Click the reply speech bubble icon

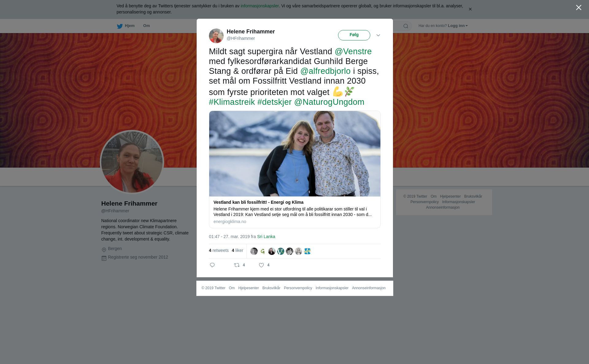click(x=212, y=265)
